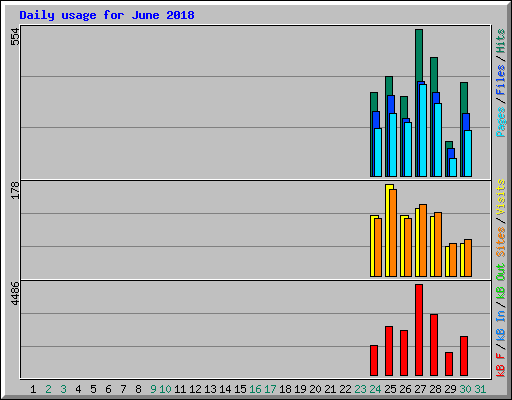Click the orange Sites bar for day 30
The image size is (512, 400).
tap(468, 258)
